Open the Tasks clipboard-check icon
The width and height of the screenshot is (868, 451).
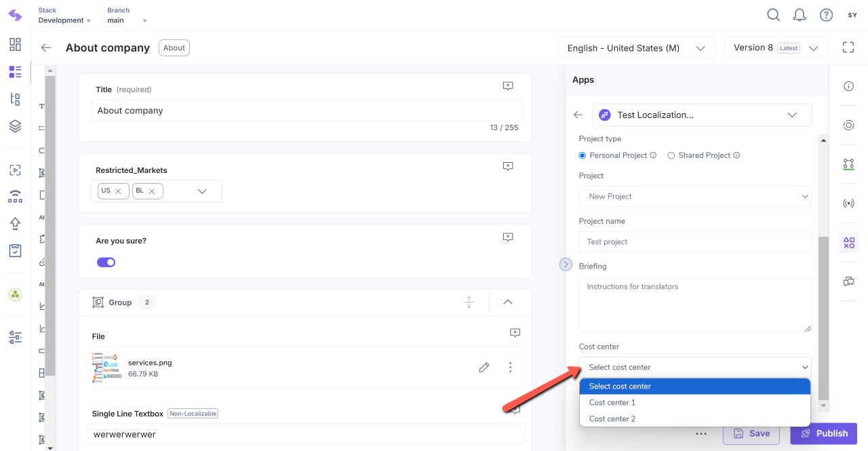[x=15, y=250]
